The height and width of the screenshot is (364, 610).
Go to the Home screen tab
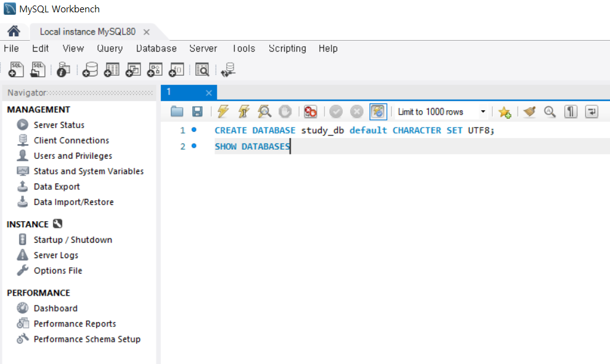pos(14,31)
